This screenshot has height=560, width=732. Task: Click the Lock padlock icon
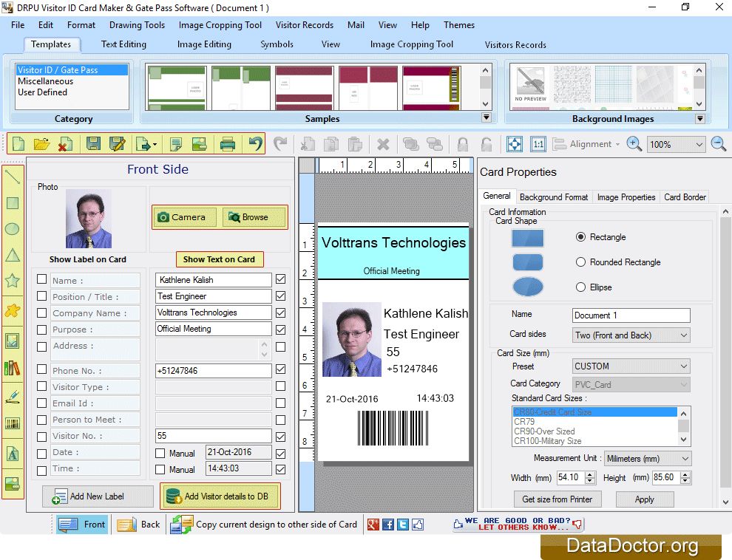point(463,144)
